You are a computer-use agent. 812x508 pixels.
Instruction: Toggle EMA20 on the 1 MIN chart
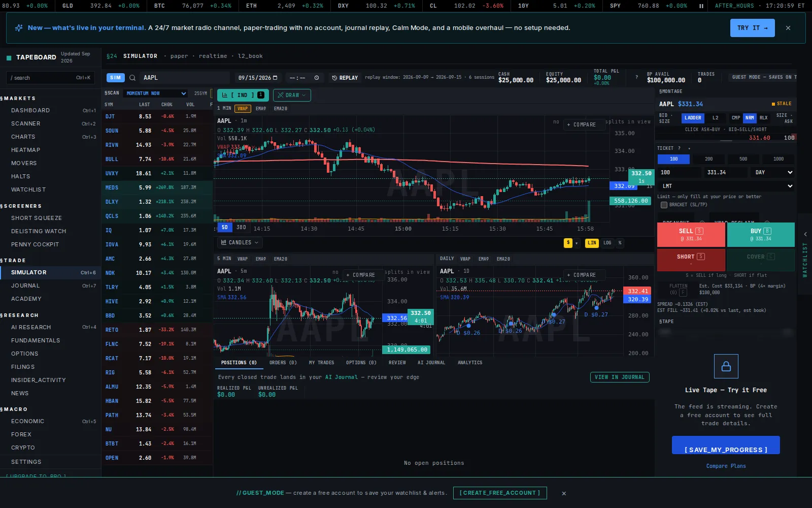tap(281, 109)
